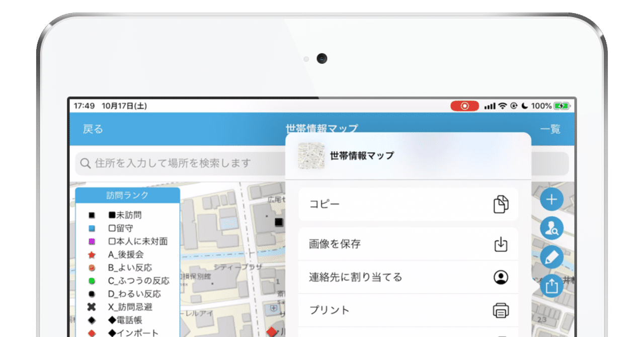
Task: Click the save image download icon
Action: (501, 244)
